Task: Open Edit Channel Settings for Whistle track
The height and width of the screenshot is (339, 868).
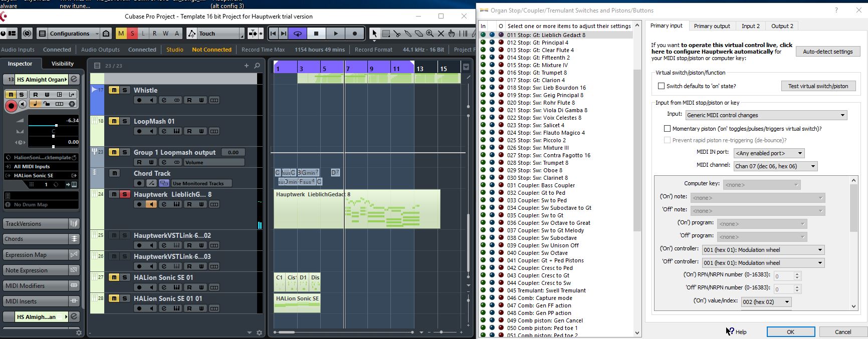Action: [x=164, y=100]
